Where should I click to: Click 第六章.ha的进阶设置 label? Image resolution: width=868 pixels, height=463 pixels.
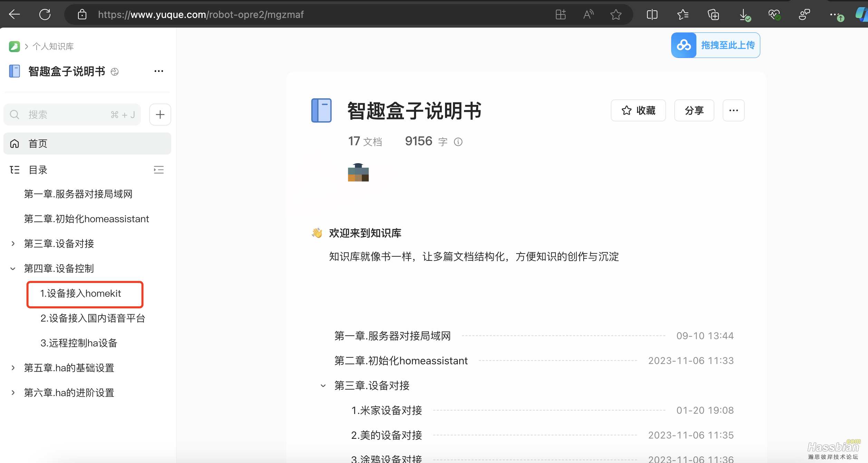(69, 393)
